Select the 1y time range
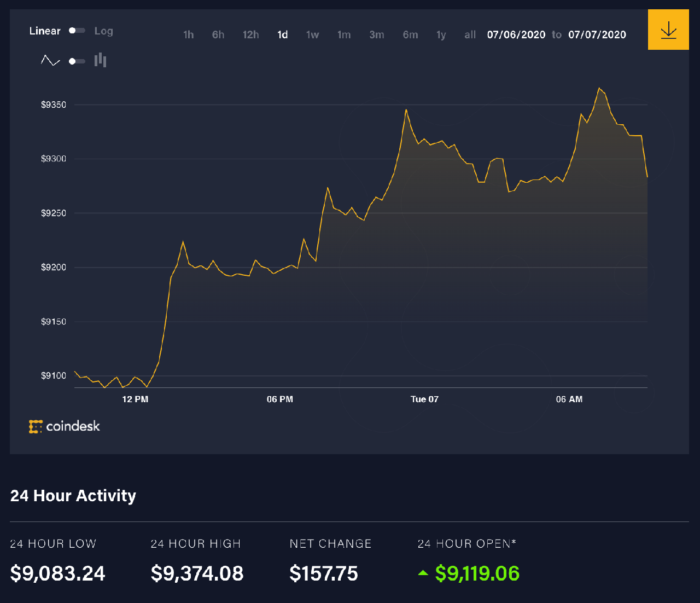This screenshot has width=700, height=603. coord(441,35)
